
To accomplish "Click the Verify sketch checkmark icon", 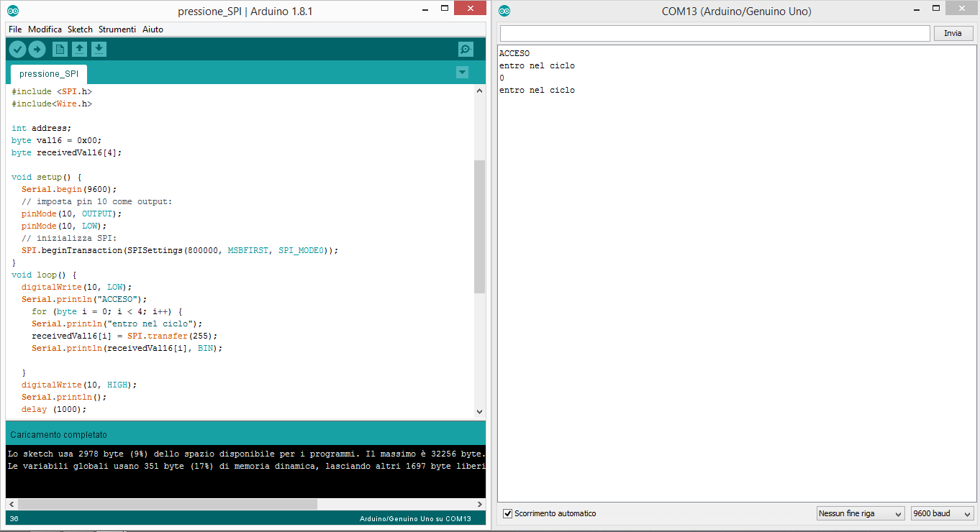I will tap(17, 50).
